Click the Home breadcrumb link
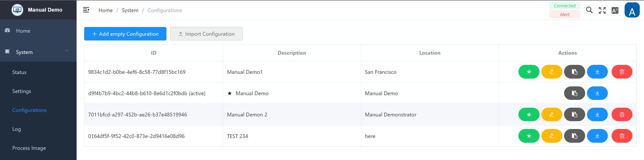The height and width of the screenshot is (160, 644). [105, 10]
